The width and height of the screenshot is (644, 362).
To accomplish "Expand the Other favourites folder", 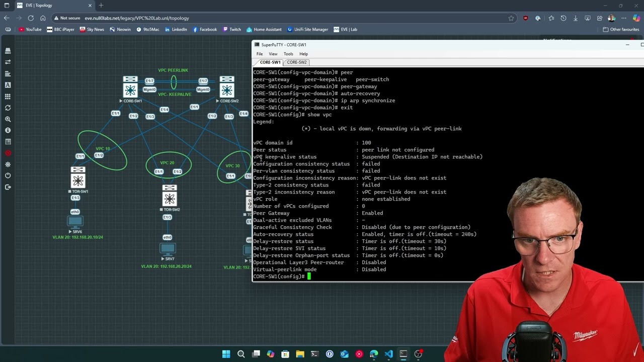I will pos(621,29).
